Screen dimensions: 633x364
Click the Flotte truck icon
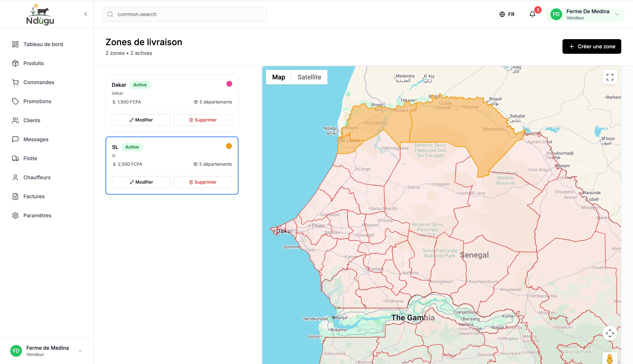pyautogui.click(x=15, y=158)
